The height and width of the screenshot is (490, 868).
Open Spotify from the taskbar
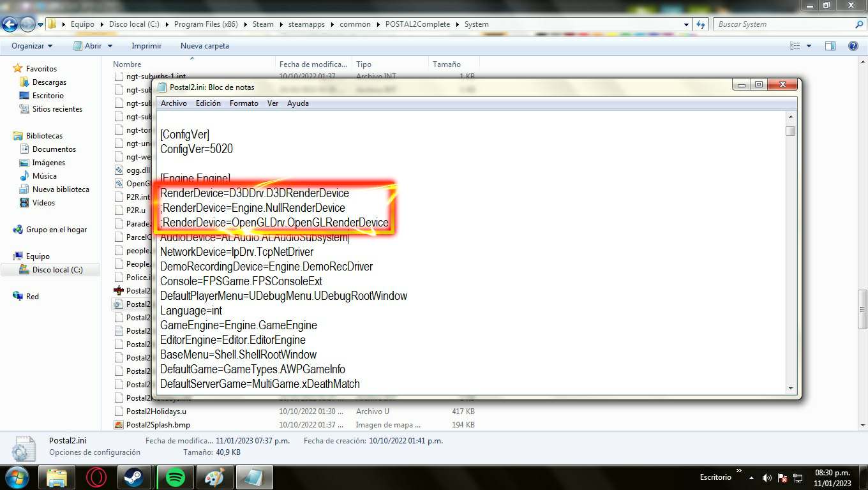pyautogui.click(x=175, y=477)
